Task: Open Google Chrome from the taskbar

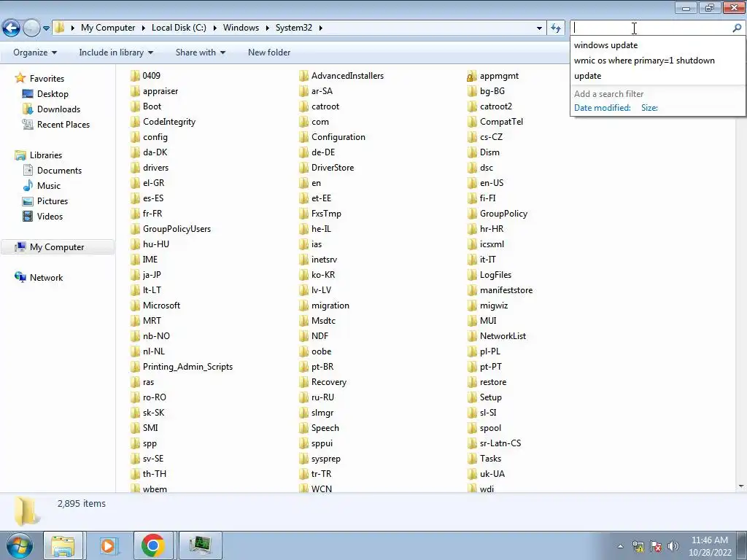Action: coord(153,545)
